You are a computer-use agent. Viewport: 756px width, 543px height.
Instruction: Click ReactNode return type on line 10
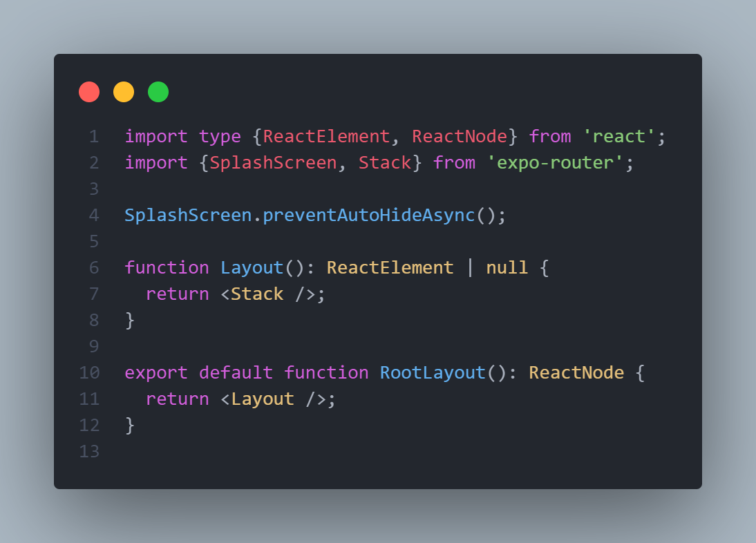coord(576,373)
